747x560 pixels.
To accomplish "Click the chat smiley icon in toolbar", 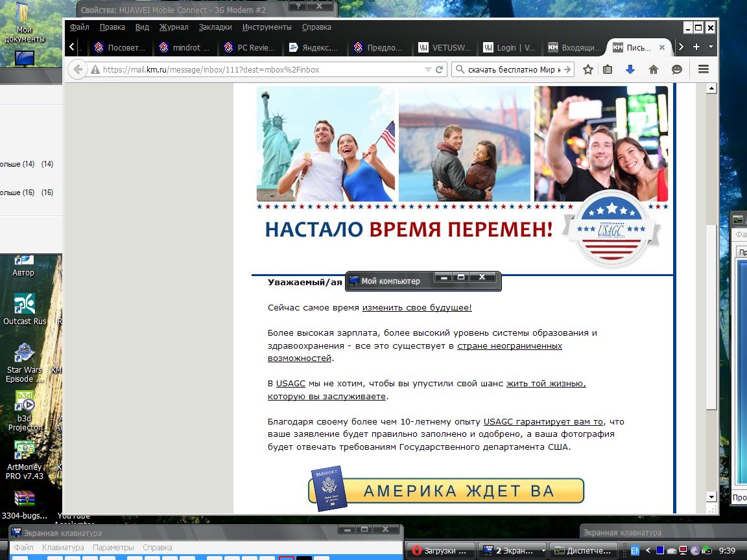I will click(x=677, y=69).
